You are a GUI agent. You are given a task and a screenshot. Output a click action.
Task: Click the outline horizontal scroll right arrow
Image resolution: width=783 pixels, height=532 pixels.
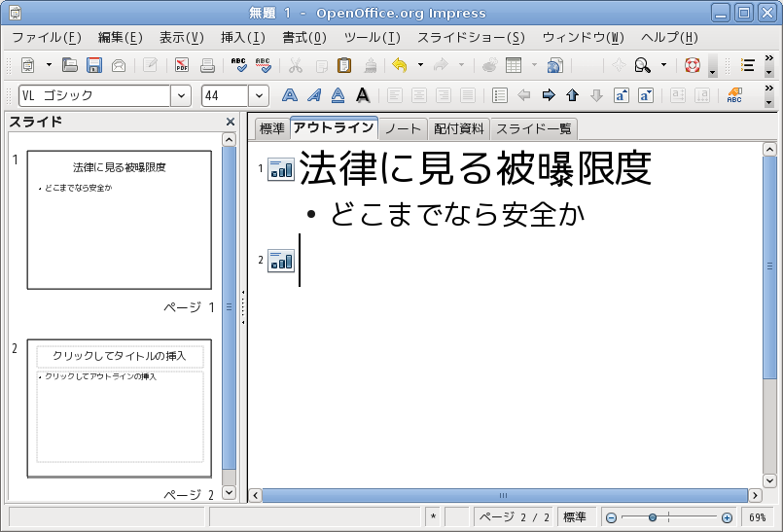pyautogui.click(x=755, y=496)
